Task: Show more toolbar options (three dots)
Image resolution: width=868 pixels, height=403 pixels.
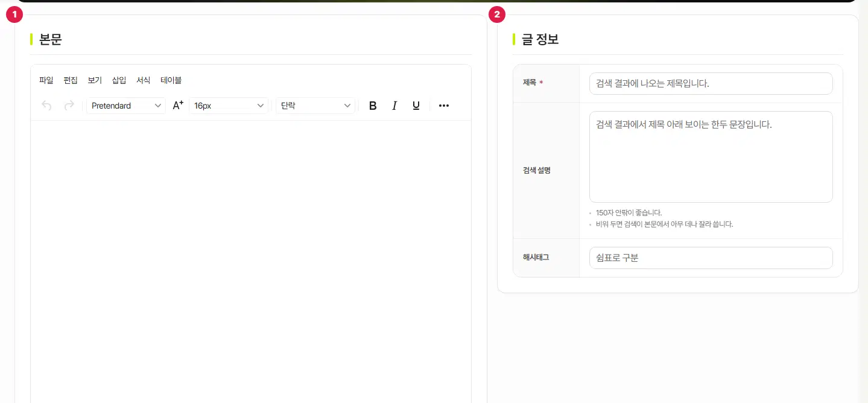Action: tap(444, 106)
